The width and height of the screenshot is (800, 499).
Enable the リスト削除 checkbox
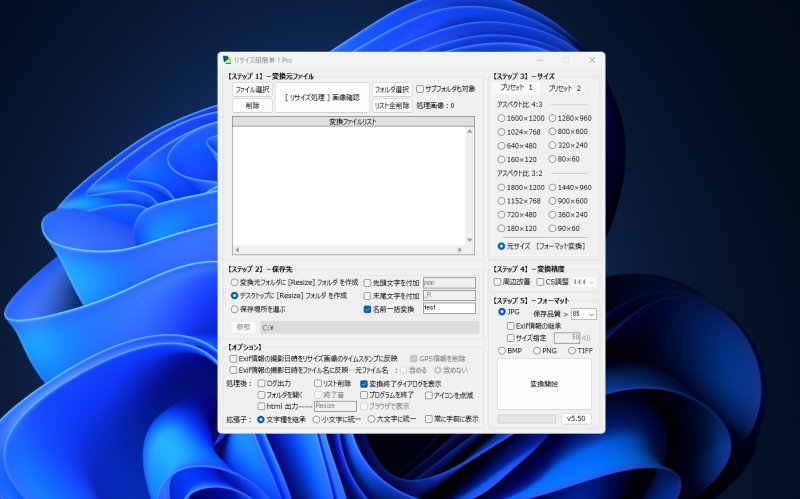click(333, 383)
